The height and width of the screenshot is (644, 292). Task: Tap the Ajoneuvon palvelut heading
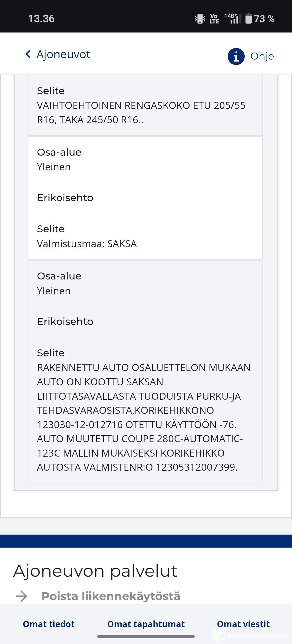click(x=95, y=571)
